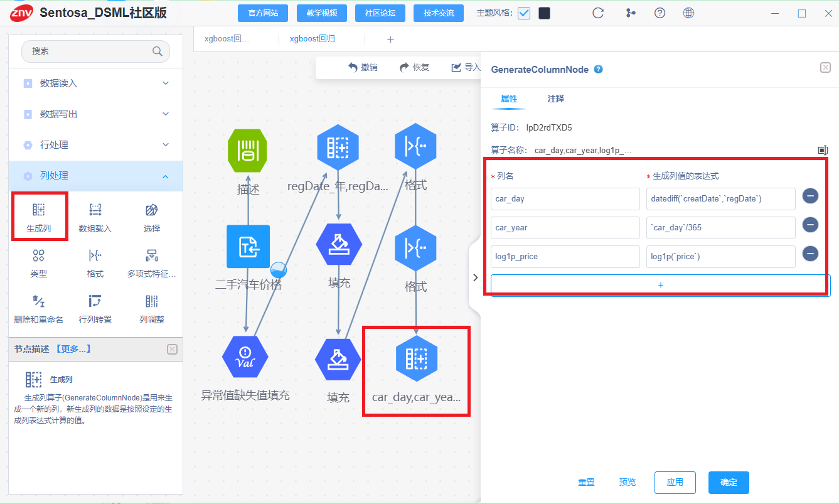This screenshot has height=504, width=839.
Task: Select the 数组载入 operator
Action: tap(95, 217)
